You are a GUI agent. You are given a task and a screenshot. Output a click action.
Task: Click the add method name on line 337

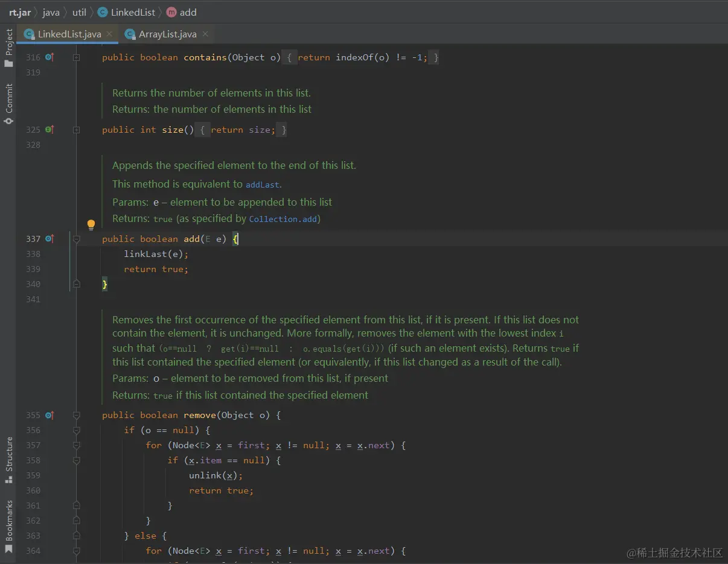191,239
